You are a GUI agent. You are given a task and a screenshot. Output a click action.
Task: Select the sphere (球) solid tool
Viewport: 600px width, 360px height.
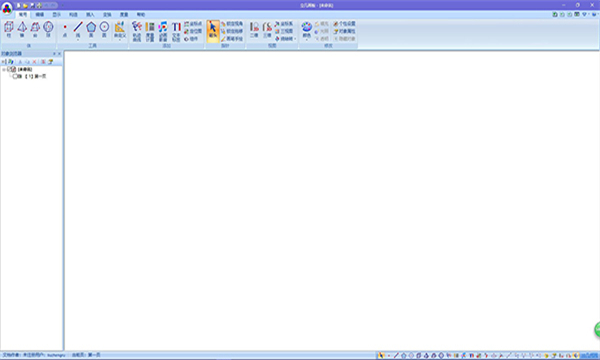point(48,30)
